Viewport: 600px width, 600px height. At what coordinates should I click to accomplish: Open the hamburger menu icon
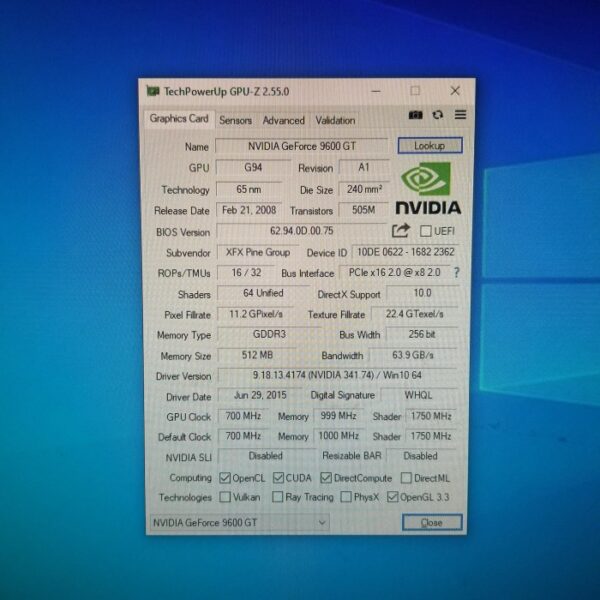(460, 115)
